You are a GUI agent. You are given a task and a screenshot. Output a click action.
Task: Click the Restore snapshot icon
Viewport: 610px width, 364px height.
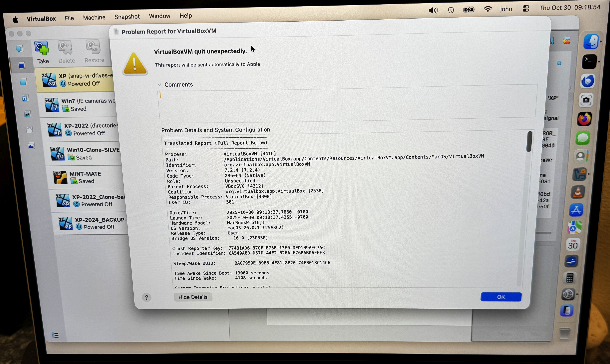(93, 47)
